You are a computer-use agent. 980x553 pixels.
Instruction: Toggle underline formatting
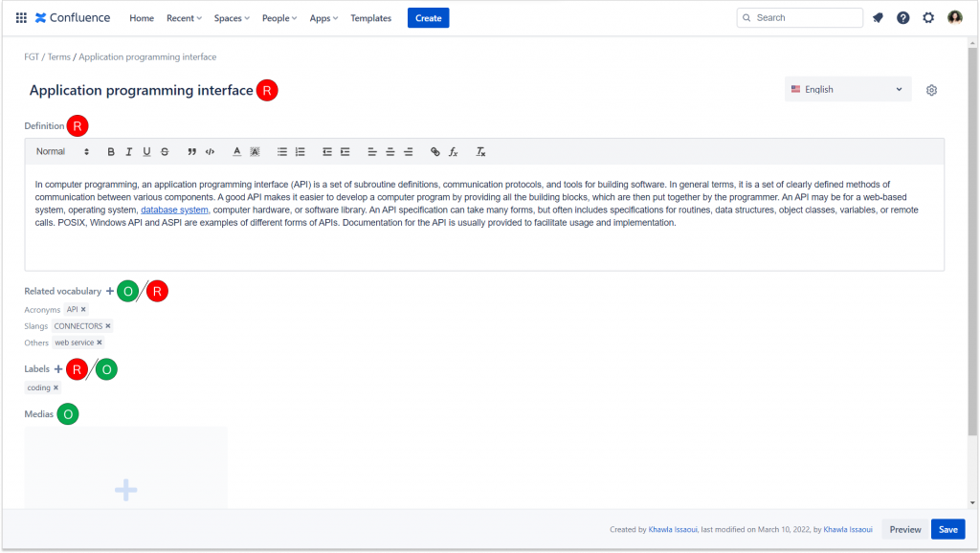coord(146,151)
